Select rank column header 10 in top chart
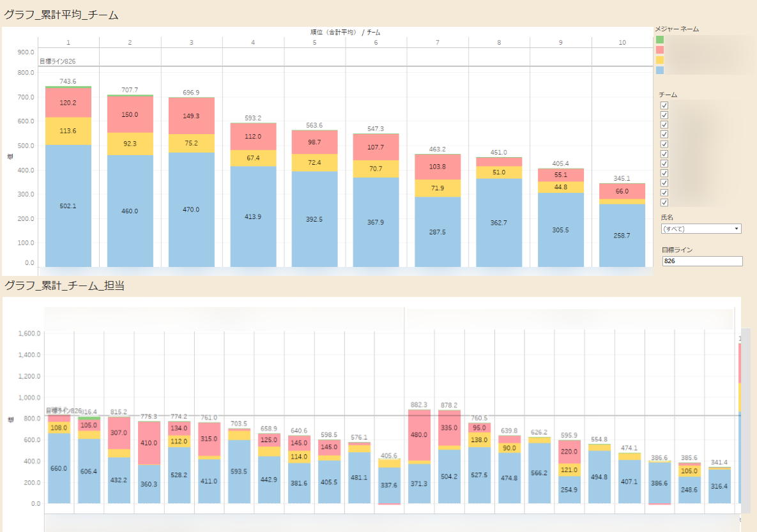Image resolution: width=757 pixels, height=532 pixels. [x=622, y=42]
